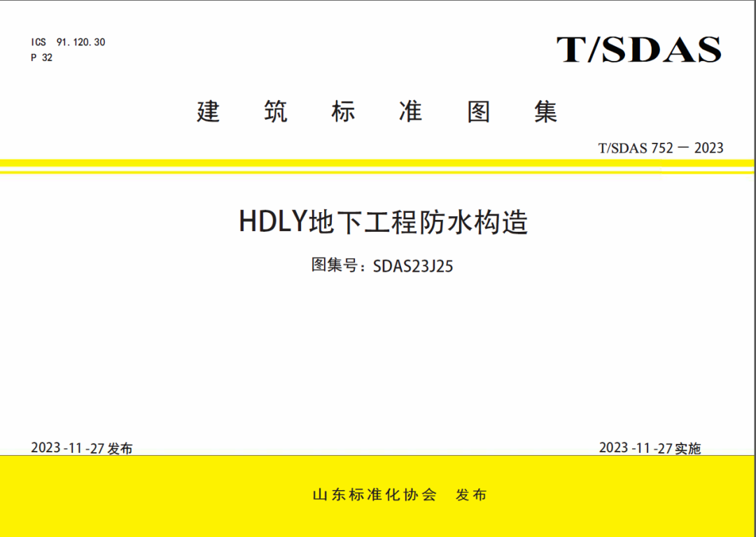Select the text 'ICS 91.120.30'
Screen dimensions: 756x537
tap(68, 43)
